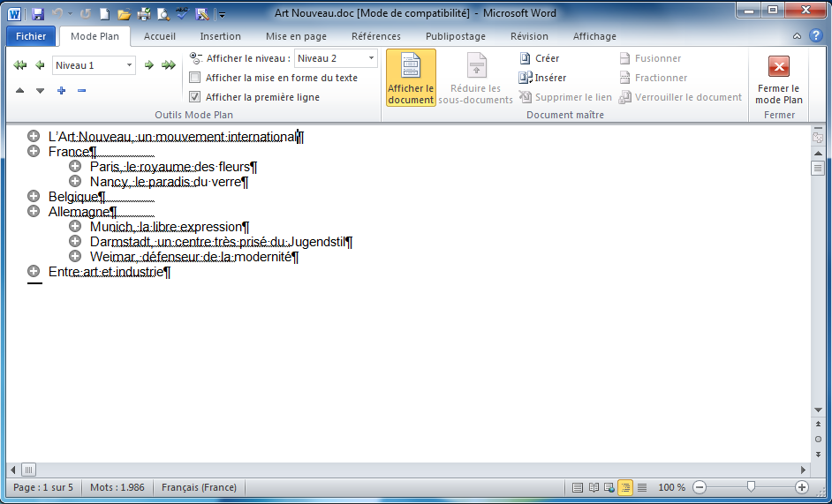
Task: Switch to the Publipostage tab
Action: click(x=455, y=36)
